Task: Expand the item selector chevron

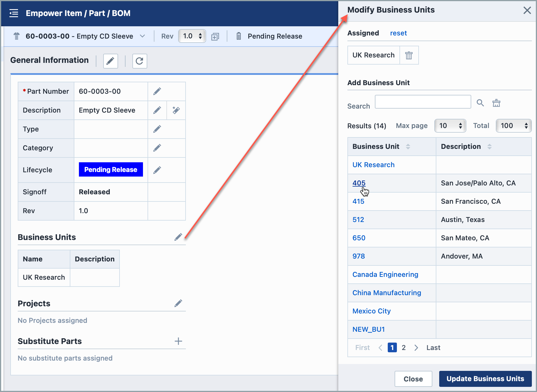Action: pos(142,36)
